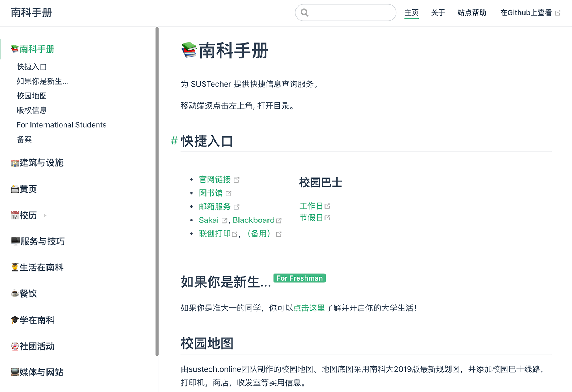Click external link icon after 工作日
The image size is (572, 392).
(327, 206)
